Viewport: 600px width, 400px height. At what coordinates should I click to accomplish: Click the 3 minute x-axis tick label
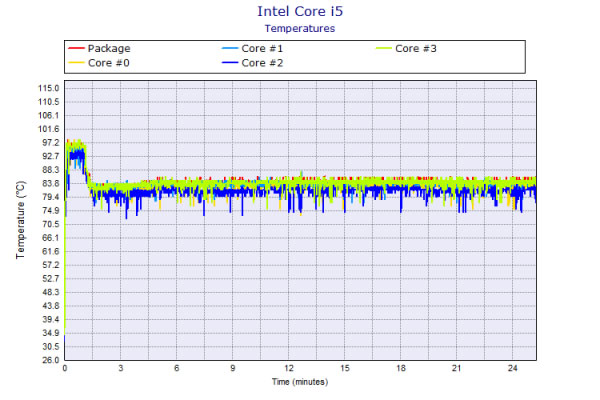pos(121,368)
